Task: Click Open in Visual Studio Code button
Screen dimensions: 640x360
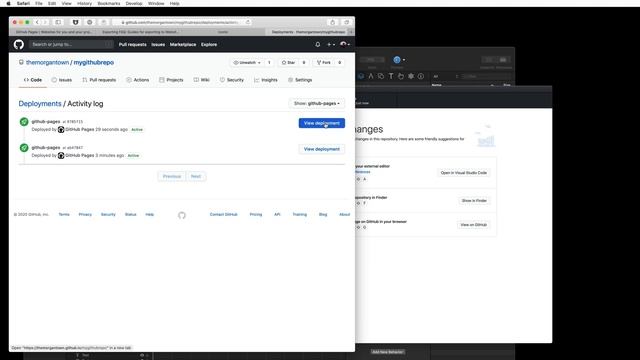Action: point(464,173)
